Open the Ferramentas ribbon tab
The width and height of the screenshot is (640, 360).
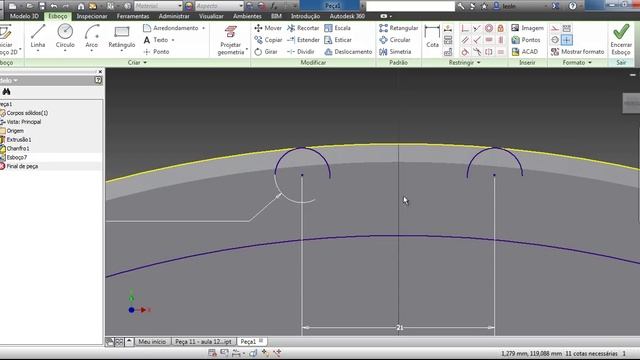tap(133, 16)
